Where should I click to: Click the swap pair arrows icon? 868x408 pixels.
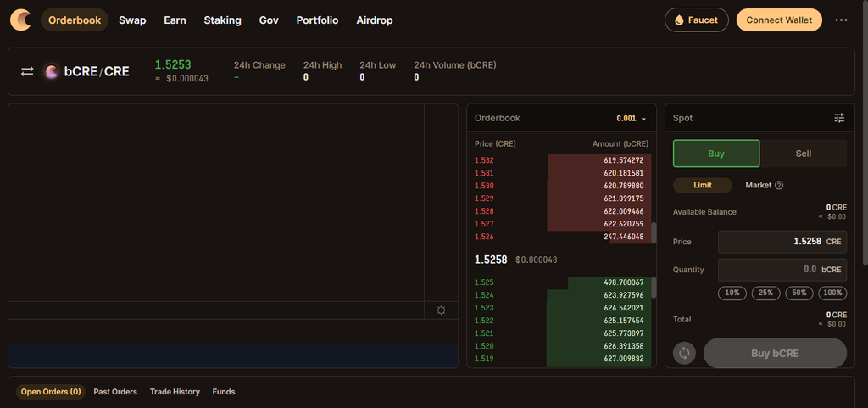click(27, 71)
